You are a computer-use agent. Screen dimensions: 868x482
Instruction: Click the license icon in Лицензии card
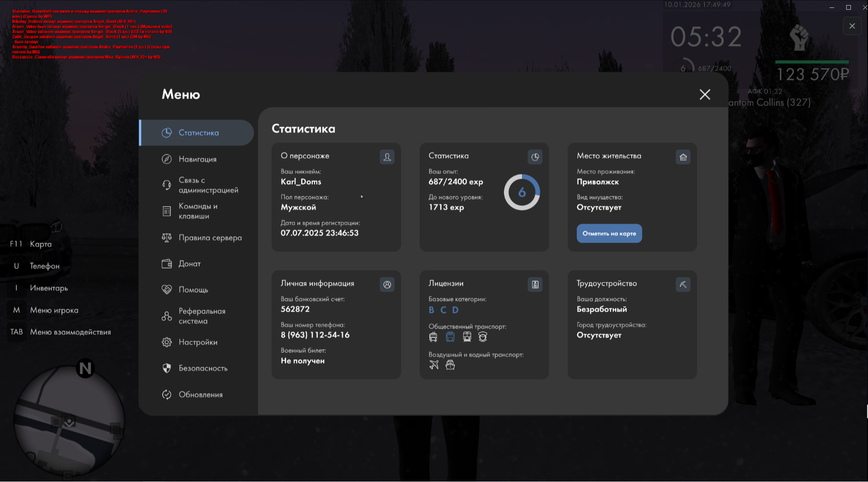click(x=535, y=284)
